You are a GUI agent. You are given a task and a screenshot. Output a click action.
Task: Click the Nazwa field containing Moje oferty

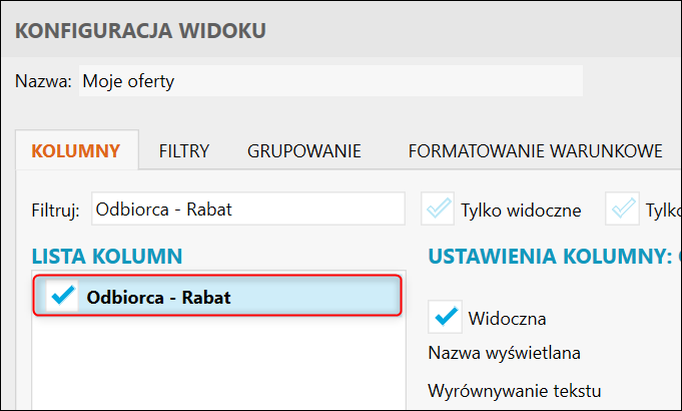pos(330,81)
